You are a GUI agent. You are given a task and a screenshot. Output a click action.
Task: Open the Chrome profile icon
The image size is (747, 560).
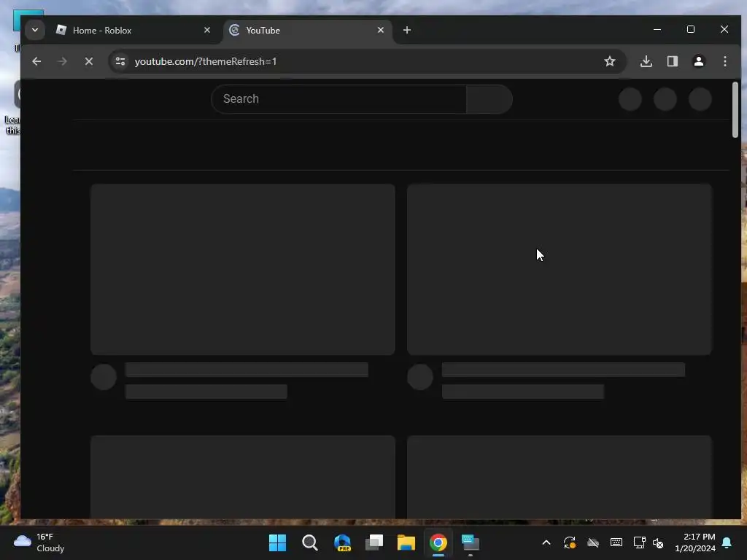(698, 61)
